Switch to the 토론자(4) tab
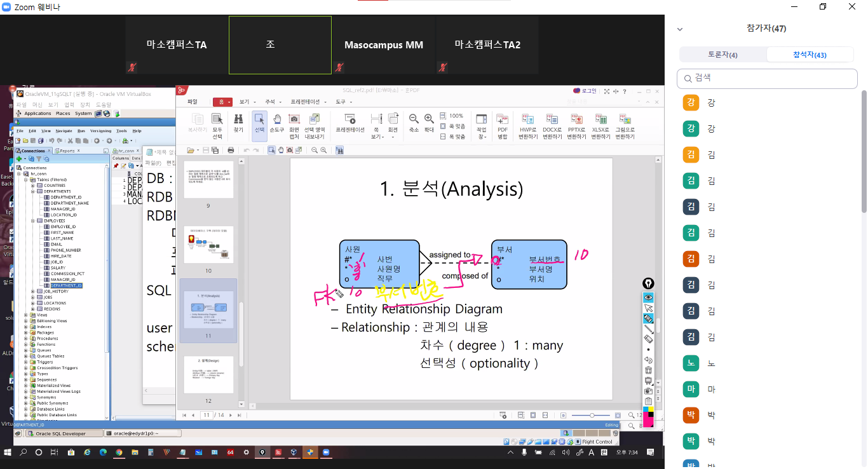This screenshot has width=868, height=469. point(722,55)
